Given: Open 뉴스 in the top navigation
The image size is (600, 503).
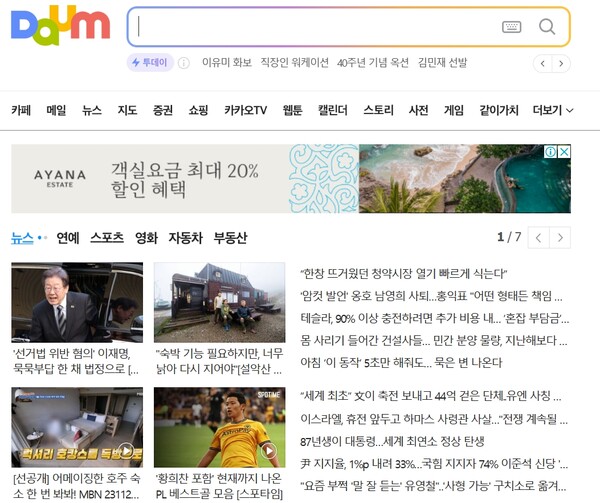Looking at the screenshot, I should 92,111.
